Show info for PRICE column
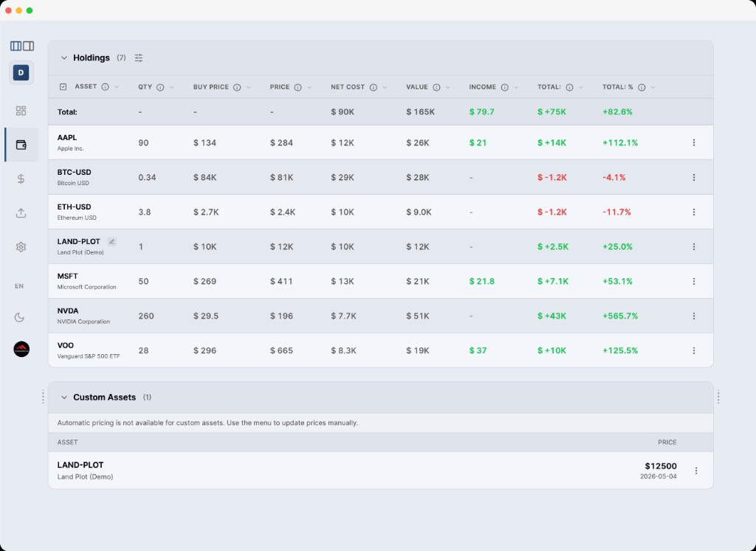This screenshot has height=551, width=756. [x=298, y=87]
